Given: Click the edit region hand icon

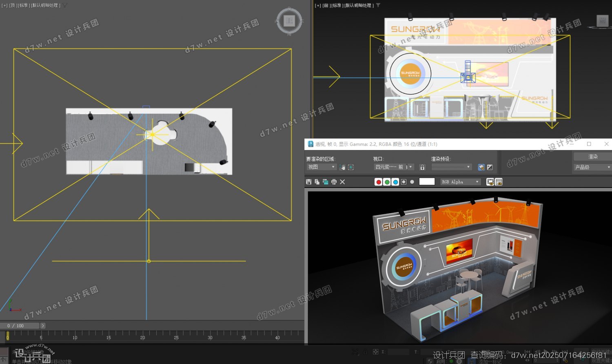Looking at the screenshot, I should point(342,167).
